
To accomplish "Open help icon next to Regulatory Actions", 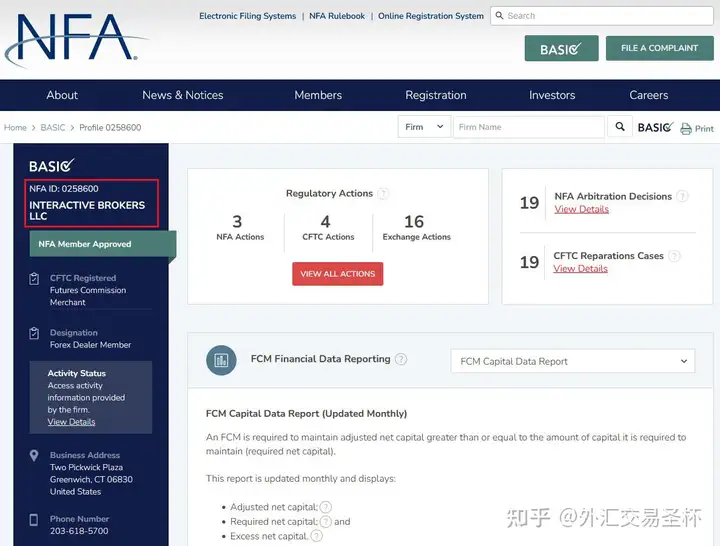I will point(383,193).
